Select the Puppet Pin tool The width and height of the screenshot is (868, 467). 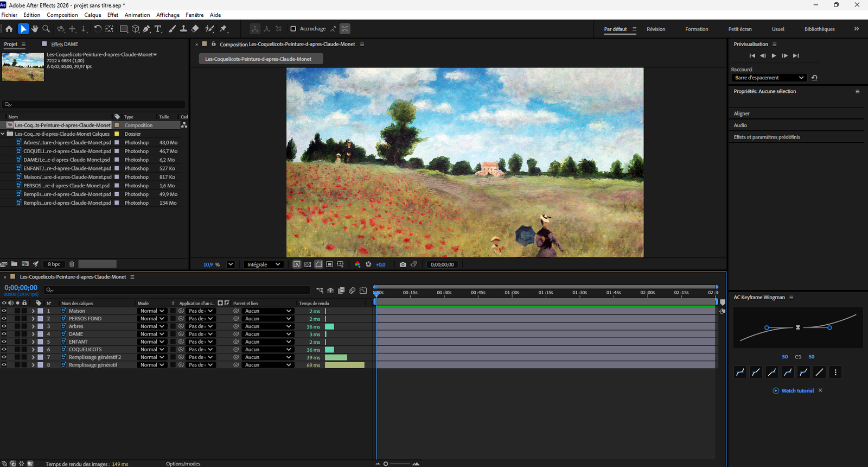tap(224, 29)
